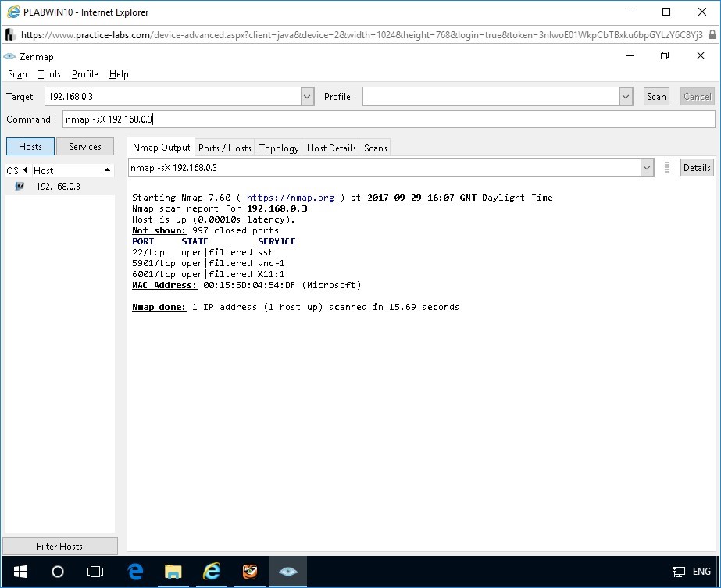721x588 pixels.
Task: Open the Windows Start menu
Action: click(20, 572)
